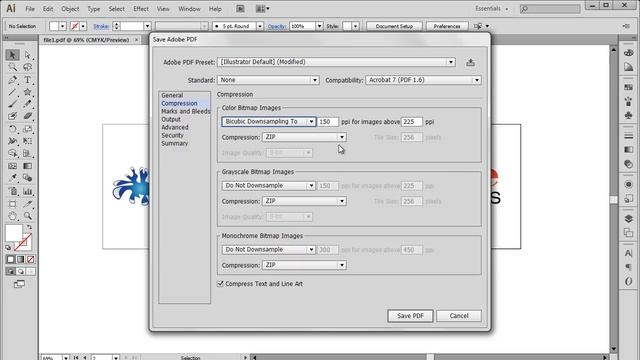The image size is (640, 360).
Task: Open the Change Screen Mode button
Action: coord(19,284)
